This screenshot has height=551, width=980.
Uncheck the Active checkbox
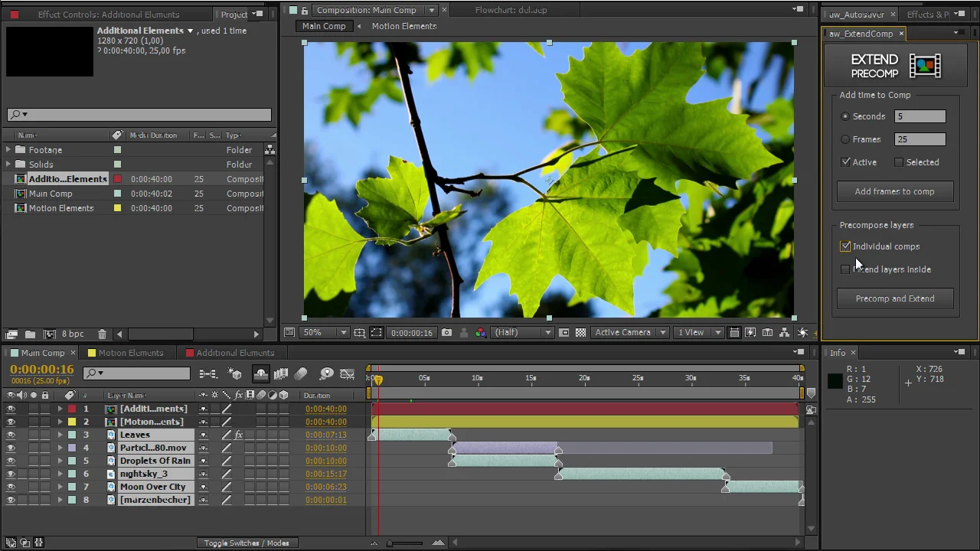coord(845,162)
